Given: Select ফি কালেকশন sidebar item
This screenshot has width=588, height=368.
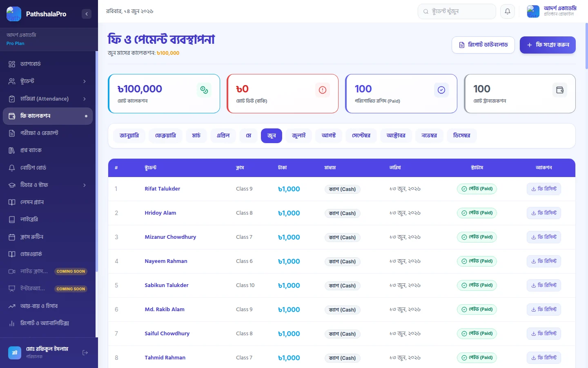Looking at the screenshot, I should [x=48, y=116].
